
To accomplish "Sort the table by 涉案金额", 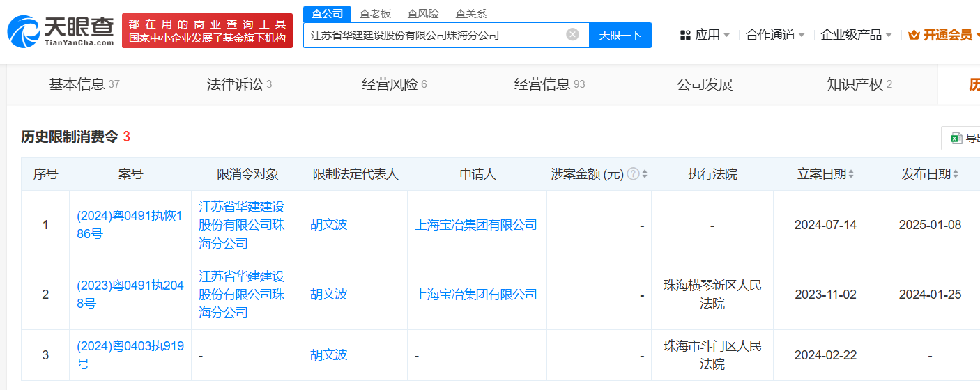I will coord(645,174).
